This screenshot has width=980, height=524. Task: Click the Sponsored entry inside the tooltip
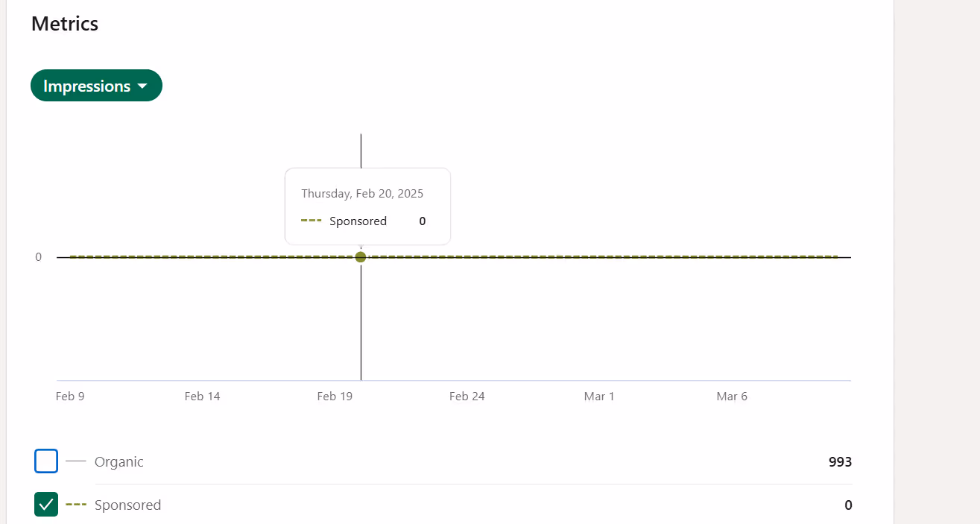click(x=358, y=221)
